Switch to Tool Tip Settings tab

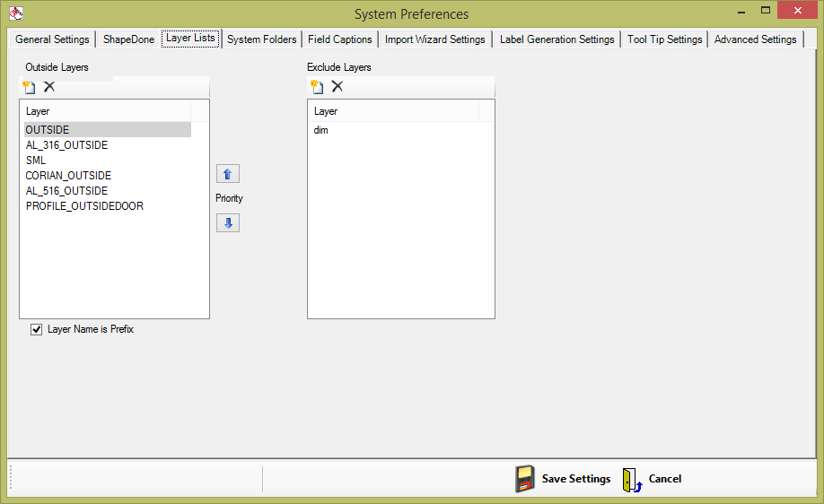pyautogui.click(x=665, y=39)
